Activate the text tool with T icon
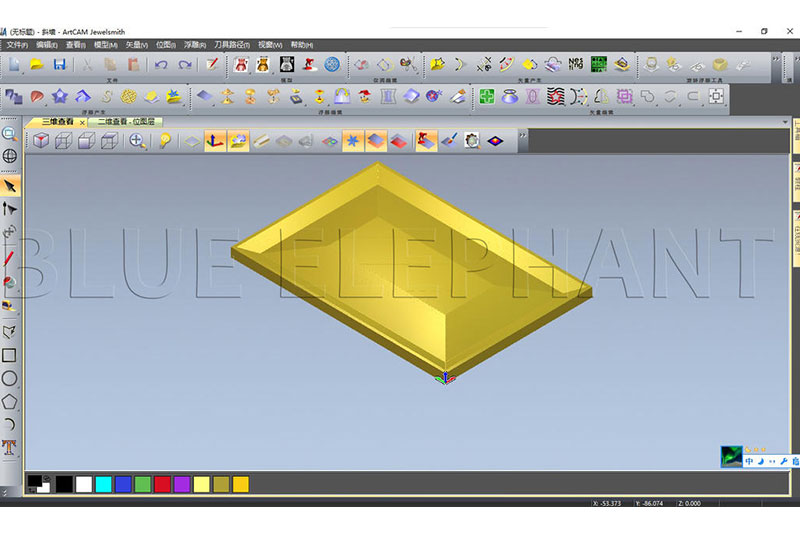Image resolution: width=800 pixels, height=533 pixels. (x=10, y=447)
